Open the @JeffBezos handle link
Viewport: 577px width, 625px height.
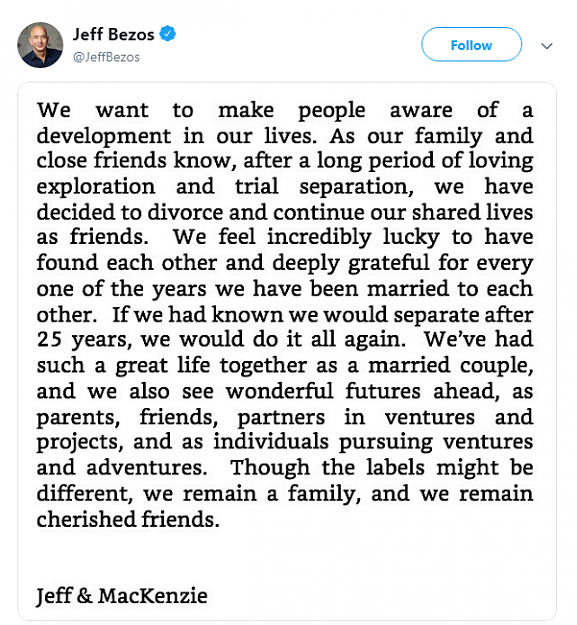(x=106, y=57)
